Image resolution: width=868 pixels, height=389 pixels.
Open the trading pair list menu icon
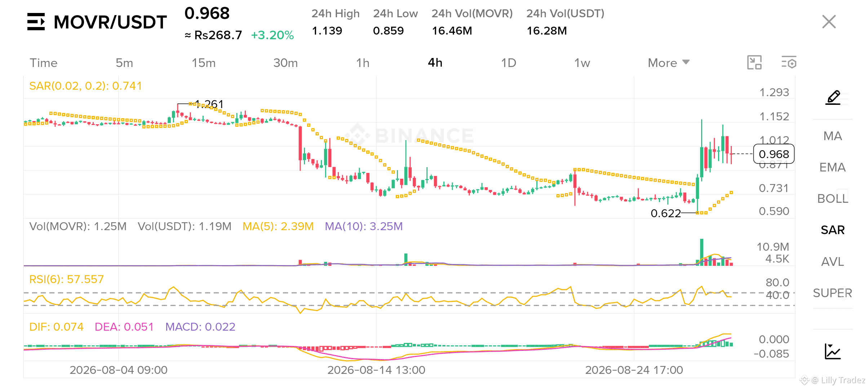pos(36,22)
